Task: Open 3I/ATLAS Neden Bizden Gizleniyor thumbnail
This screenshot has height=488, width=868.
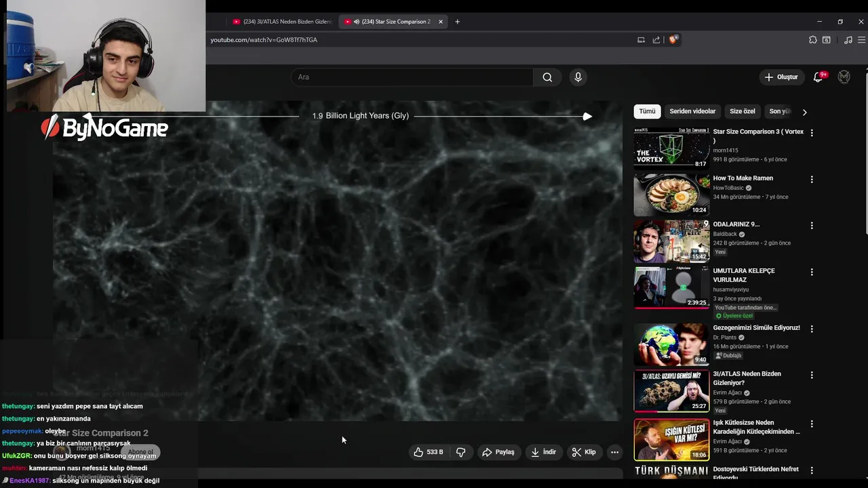Action: [x=671, y=390]
